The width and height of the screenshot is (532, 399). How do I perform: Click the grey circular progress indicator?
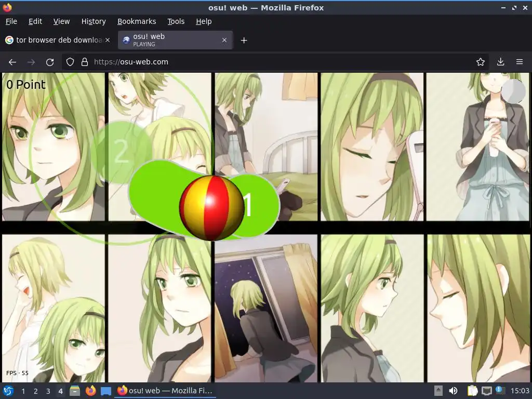(513, 91)
